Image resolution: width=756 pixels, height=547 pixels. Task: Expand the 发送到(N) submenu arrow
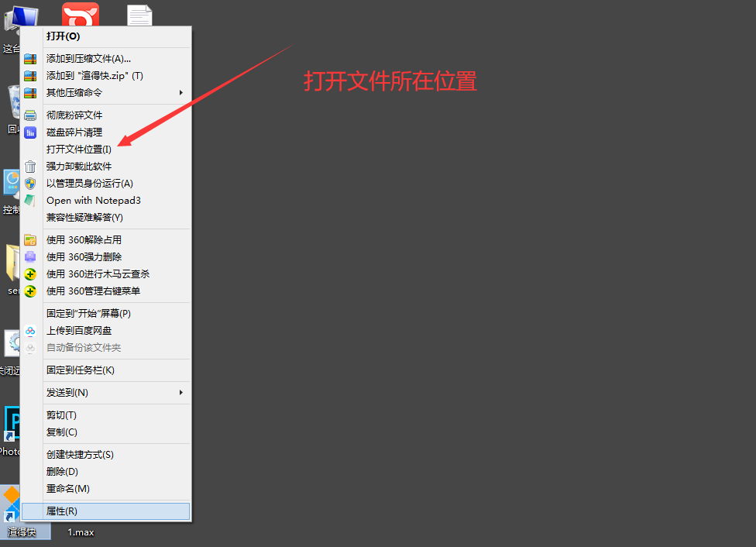coord(181,393)
